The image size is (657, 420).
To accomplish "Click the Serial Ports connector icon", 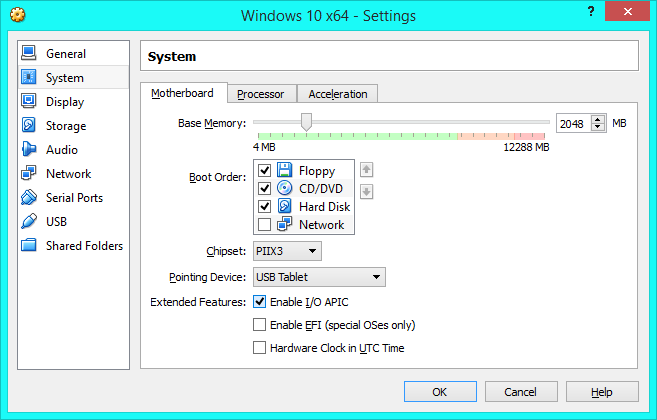I will point(29,197).
